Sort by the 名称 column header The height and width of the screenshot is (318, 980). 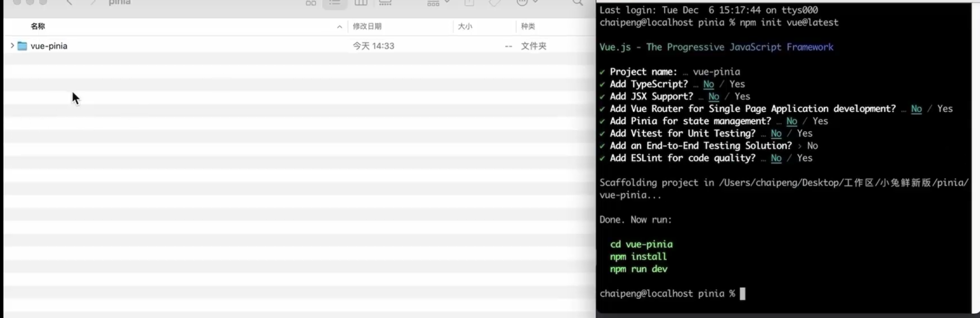pyautogui.click(x=38, y=26)
